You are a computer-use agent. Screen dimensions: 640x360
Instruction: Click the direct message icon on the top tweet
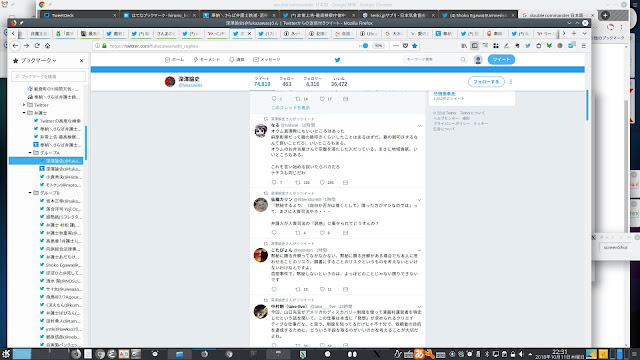coord(345,99)
